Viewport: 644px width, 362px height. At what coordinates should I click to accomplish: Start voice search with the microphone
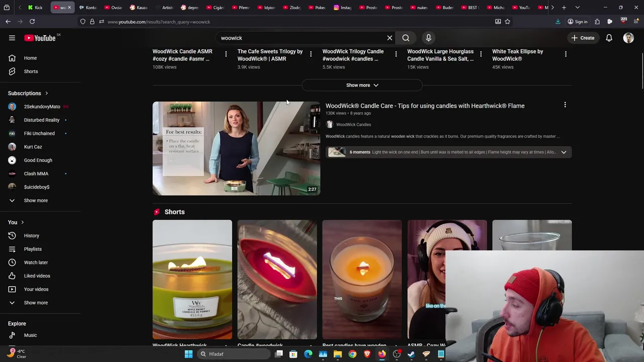429,38
